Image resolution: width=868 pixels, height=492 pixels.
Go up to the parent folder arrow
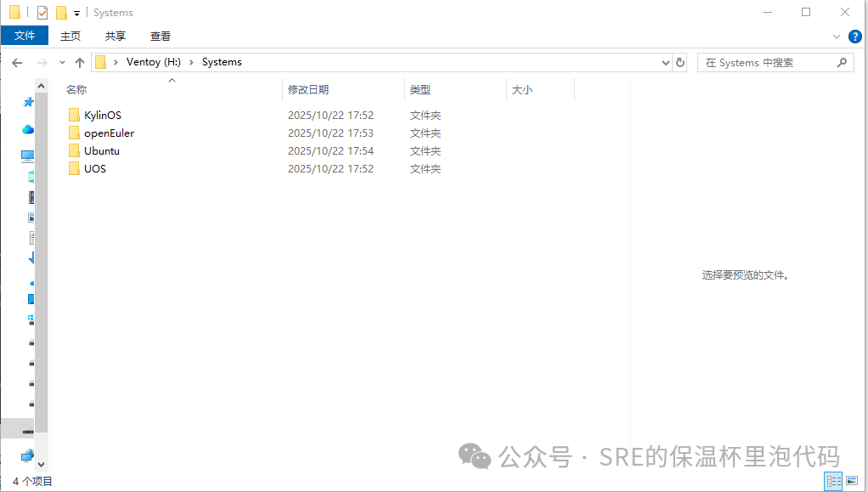(x=80, y=62)
